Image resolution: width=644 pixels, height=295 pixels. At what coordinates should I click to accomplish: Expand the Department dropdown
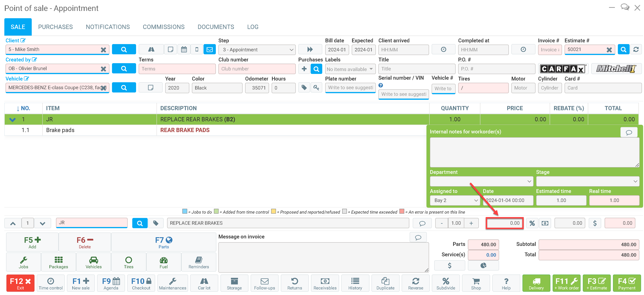(x=481, y=181)
